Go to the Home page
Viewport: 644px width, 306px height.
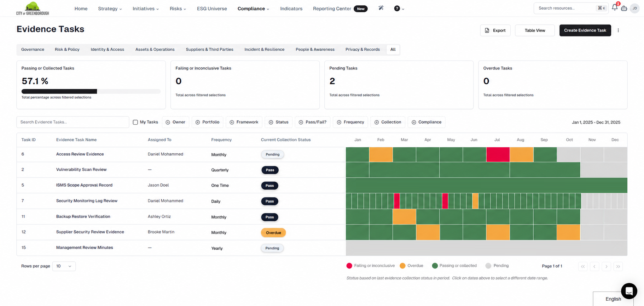click(81, 8)
